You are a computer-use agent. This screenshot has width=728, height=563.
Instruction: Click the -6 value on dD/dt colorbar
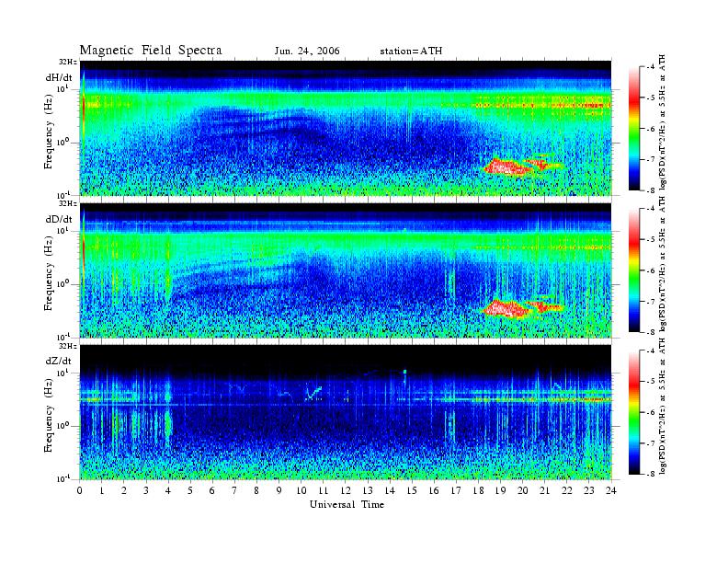(x=651, y=270)
